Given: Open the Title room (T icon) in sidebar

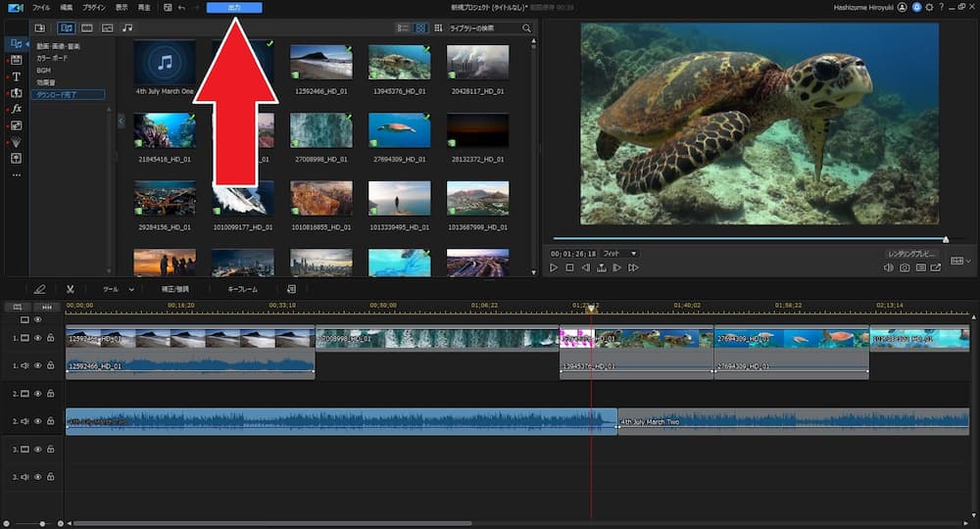Looking at the screenshot, I should (x=17, y=76).
